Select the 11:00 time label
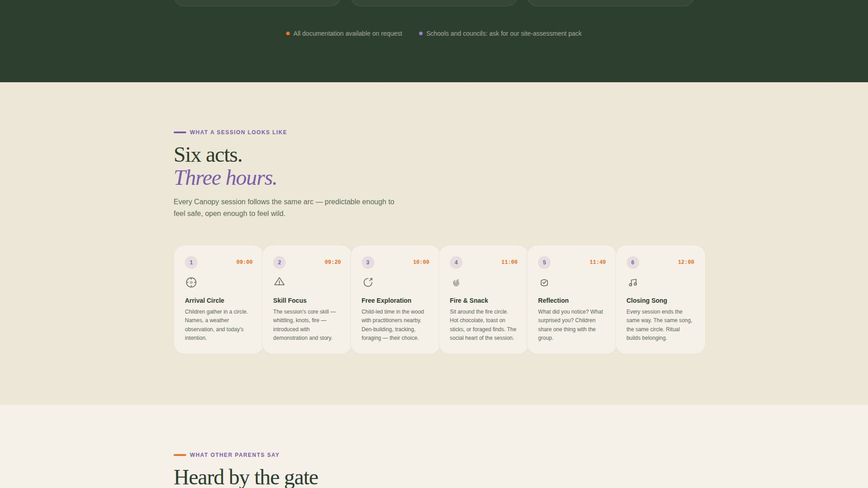868x488 pixels. click(x=509, y=262)
